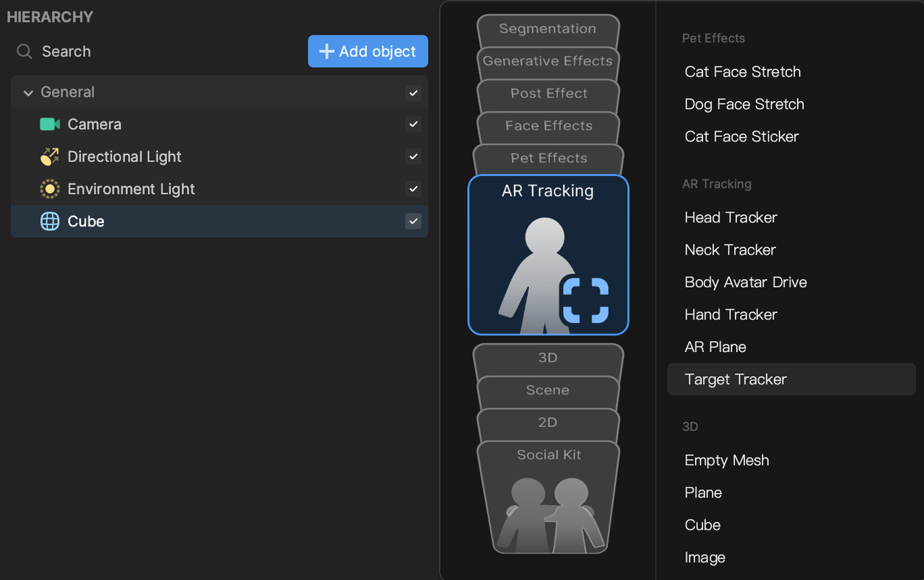Click the Directional Light icon

click(x=49, y=157)
